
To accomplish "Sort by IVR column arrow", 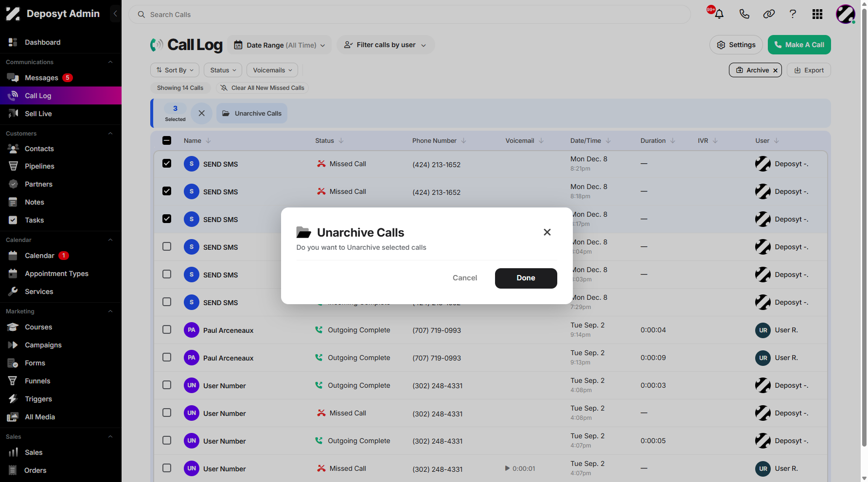I will pyautogui.click(x=715, y=141).
